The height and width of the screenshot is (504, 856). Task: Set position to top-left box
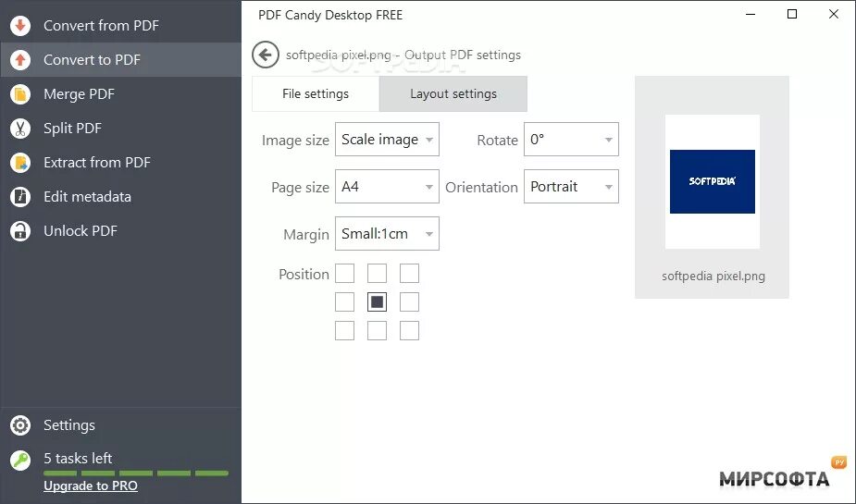click(x=344, y=274)
